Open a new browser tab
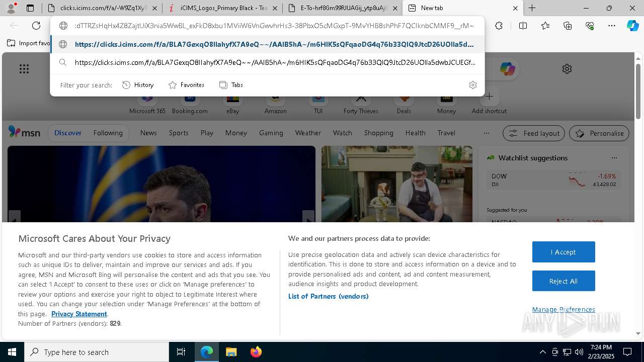Image resolution: width=644 pixels, height=362 pixels. click(532, 8)
